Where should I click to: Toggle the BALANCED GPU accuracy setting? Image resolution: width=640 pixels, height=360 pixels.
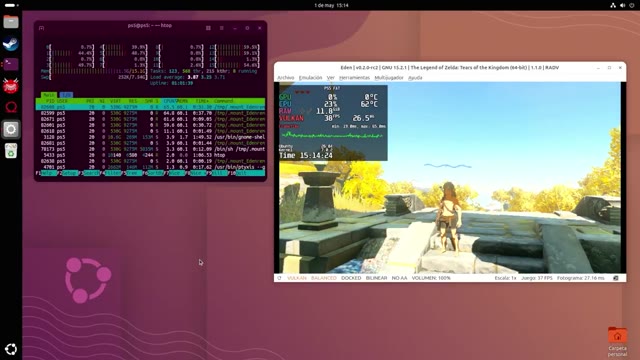point(324,278)
